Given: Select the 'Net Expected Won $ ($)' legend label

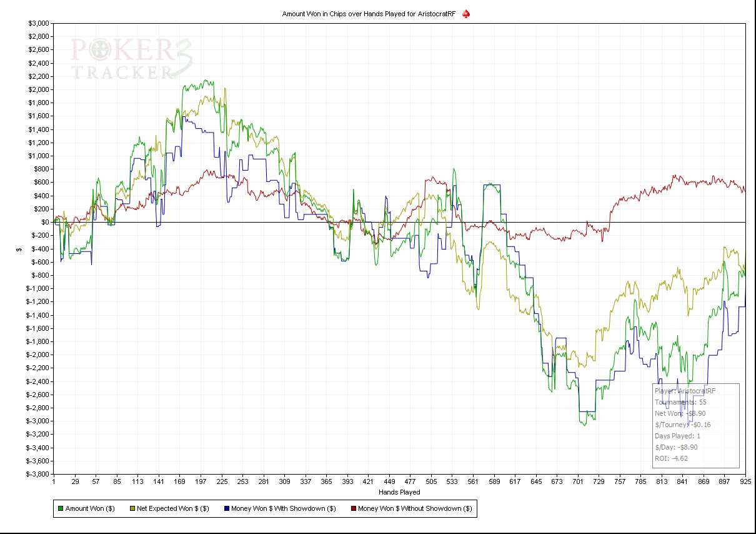Looking at the screenshot, I should pyautogui.click(x=169, y=508).
